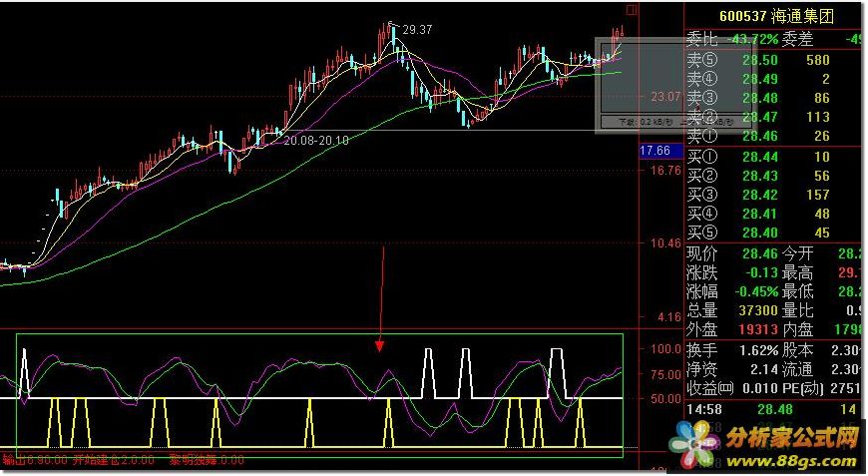Click the 净资 value 2.14
Screen dimensions: 868x476
763,369
